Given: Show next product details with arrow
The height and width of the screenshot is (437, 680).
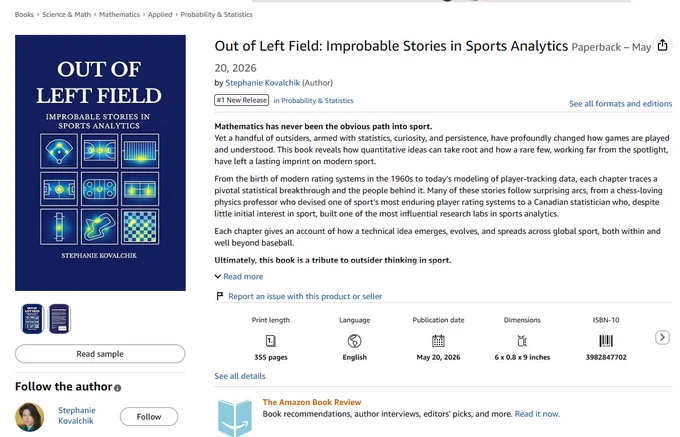Looking at the screenshot, I should click(662, 337).
